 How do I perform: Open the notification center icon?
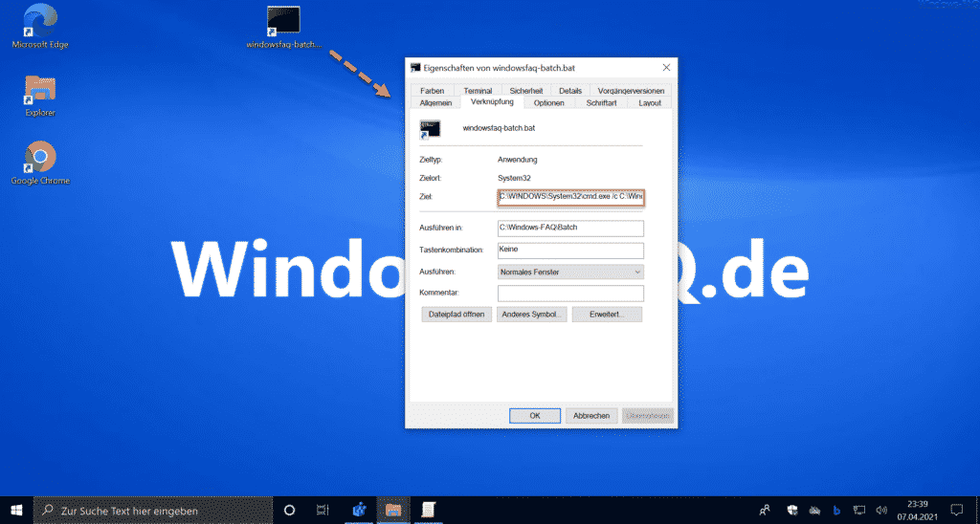[x=956, y=510]
